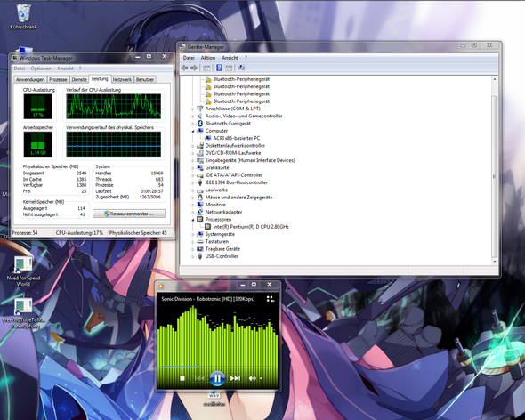
Task: Click song title Sonic Division - Robotronic
Action: [208, 299]
